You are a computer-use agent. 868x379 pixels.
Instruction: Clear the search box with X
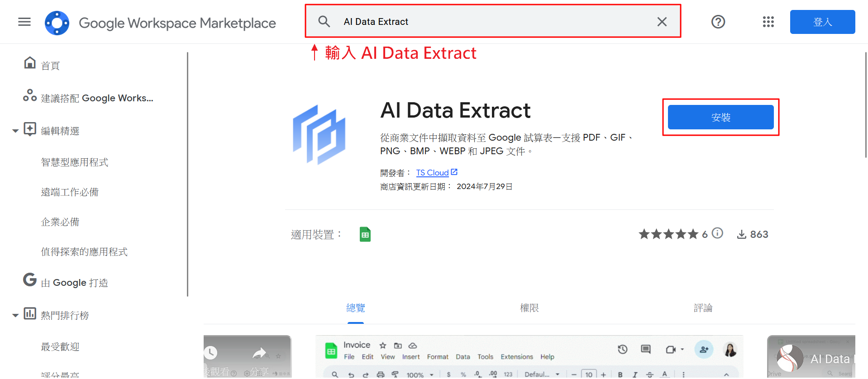click(662, 22)
